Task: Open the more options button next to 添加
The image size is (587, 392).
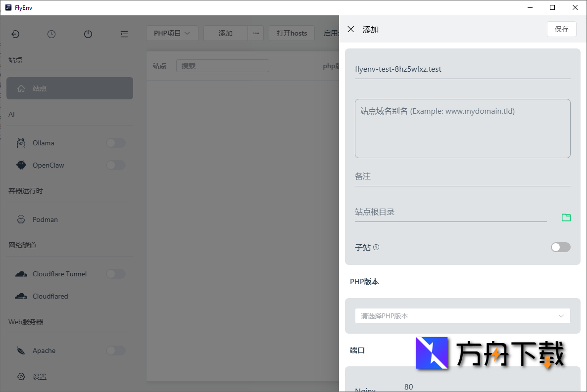Action: coord(255,33)
